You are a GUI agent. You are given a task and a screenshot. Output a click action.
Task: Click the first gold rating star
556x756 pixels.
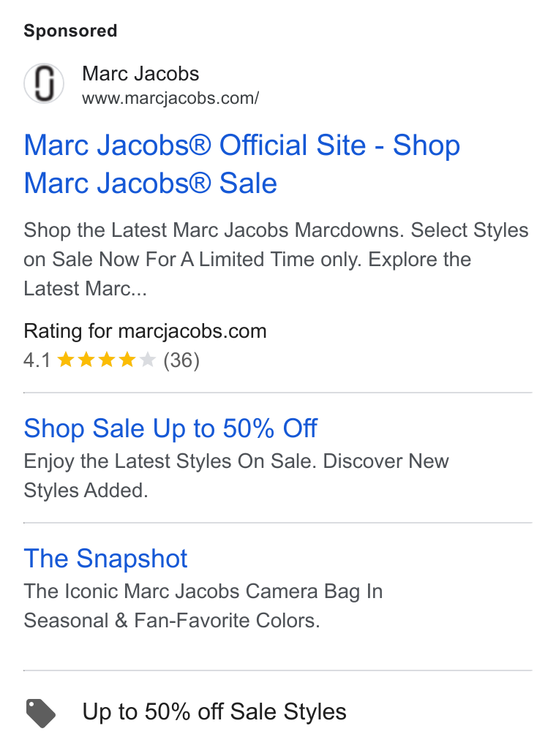click(x=65, y=360)
